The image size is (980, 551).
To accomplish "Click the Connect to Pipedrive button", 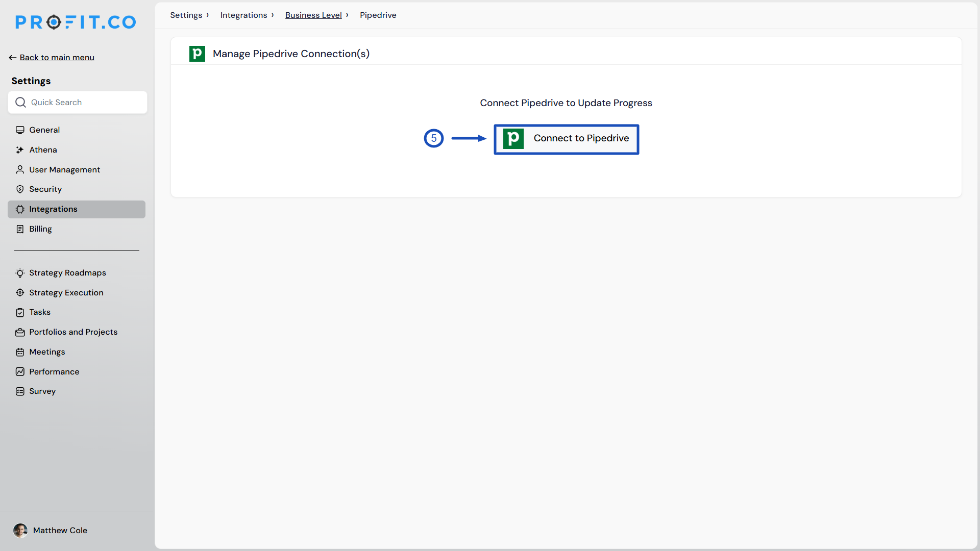I will [567, 139].
